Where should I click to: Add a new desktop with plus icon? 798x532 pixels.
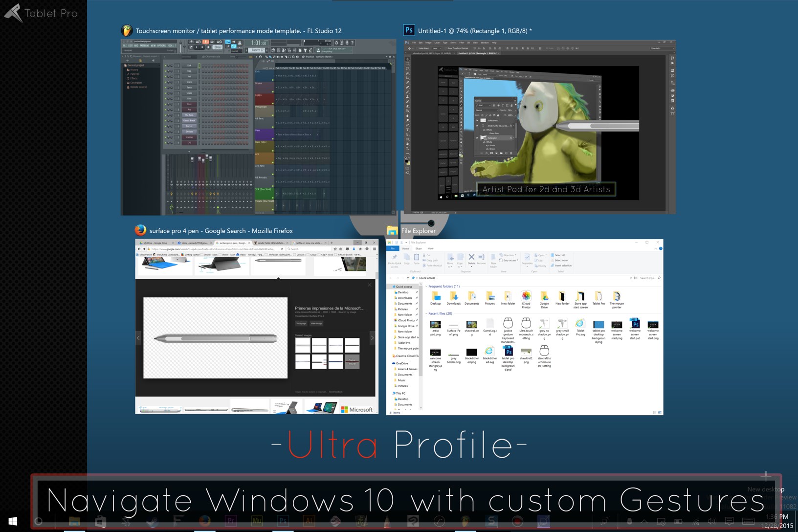(x=766, y=475)
